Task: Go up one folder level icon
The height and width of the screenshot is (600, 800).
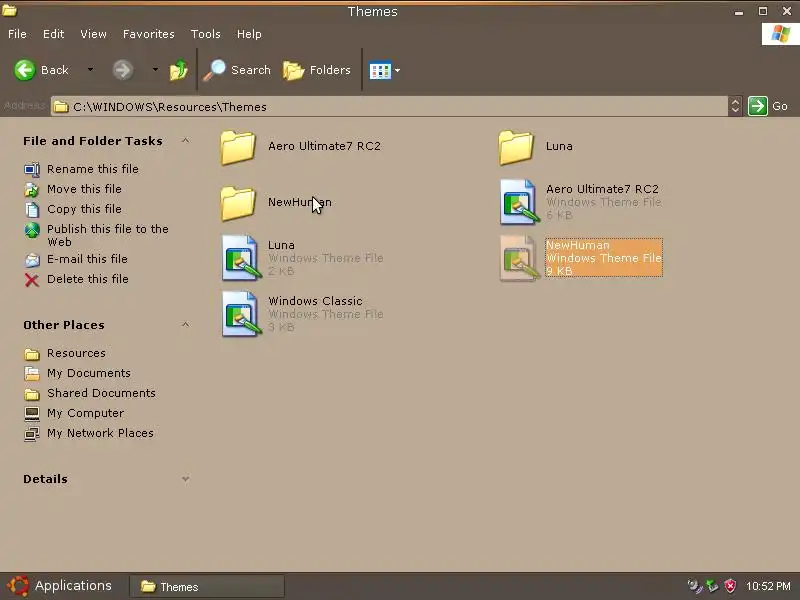Action: click(x=179, y=70)
